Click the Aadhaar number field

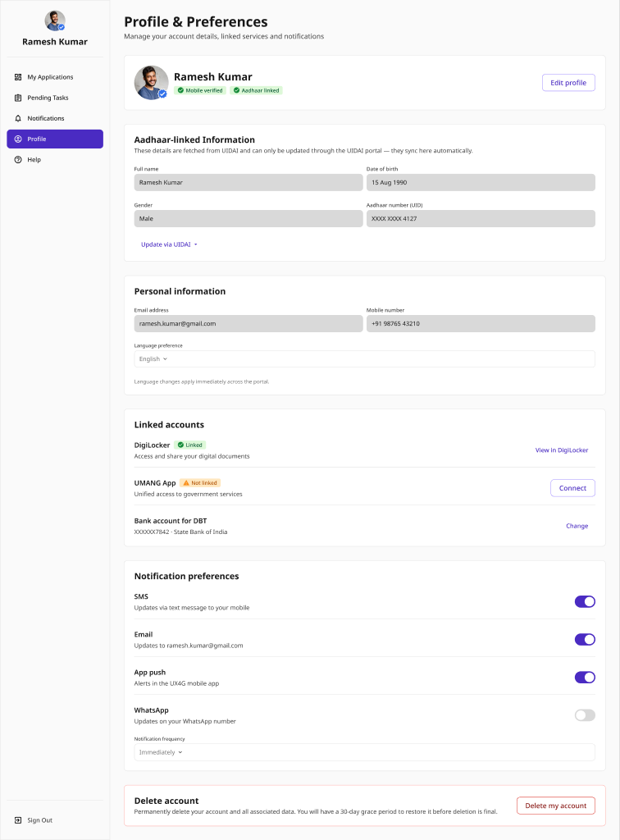pos(481,218)
